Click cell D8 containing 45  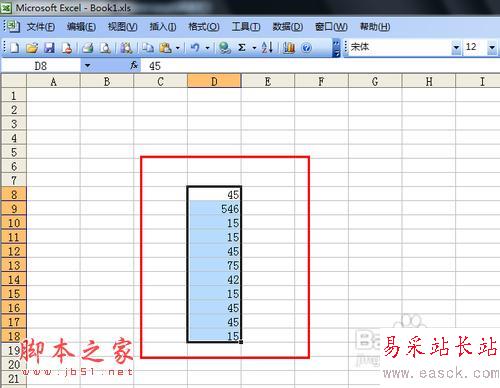[x=214, y=194]
